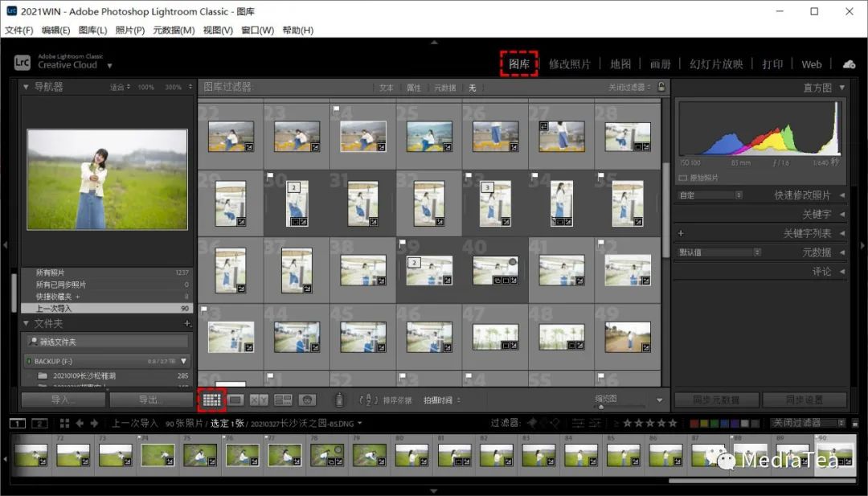The height and width of the screenshot is (496, 868).
Task: Open the capture time sort dropdown
Action: [442, 400]
